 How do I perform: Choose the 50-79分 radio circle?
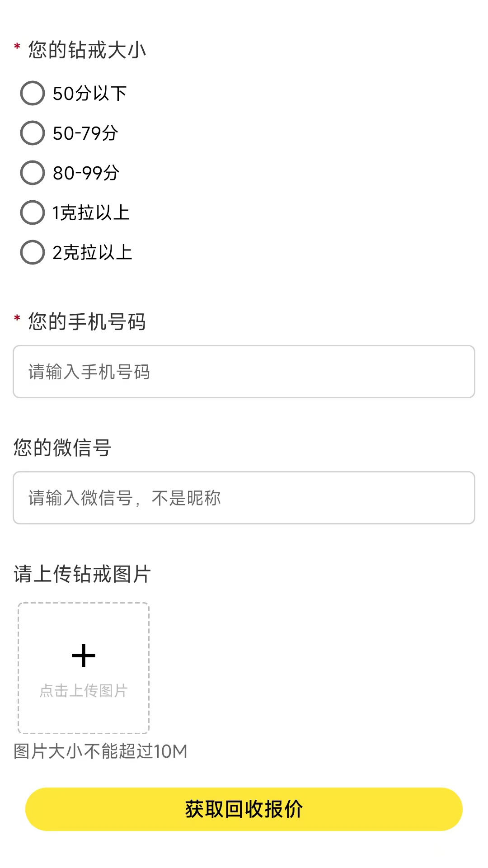point(33,133)
